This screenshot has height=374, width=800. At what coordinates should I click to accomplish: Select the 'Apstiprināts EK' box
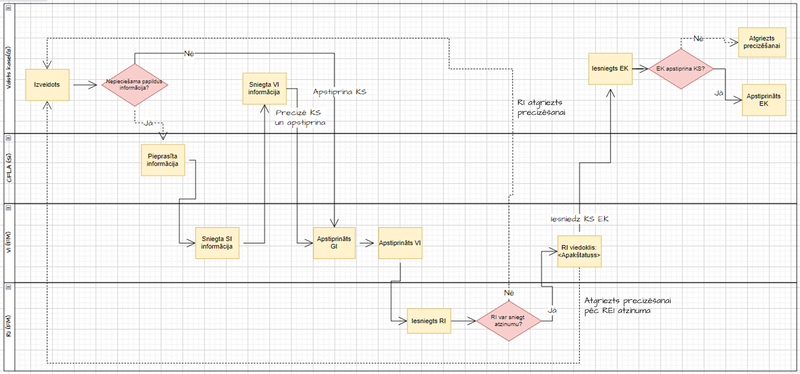764,100
